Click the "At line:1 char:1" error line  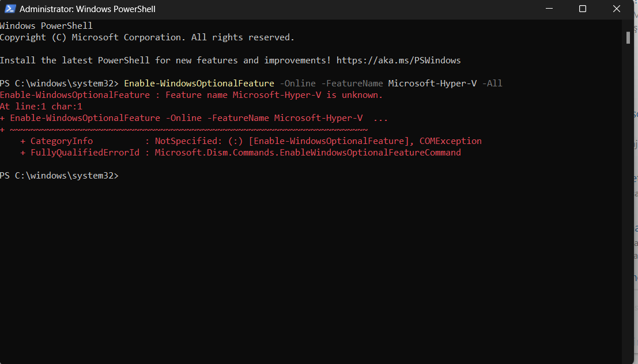(x=41, y=107)
